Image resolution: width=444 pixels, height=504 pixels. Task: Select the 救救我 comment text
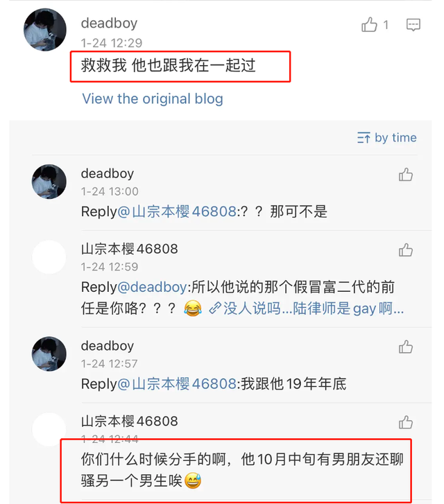[169, 66]
